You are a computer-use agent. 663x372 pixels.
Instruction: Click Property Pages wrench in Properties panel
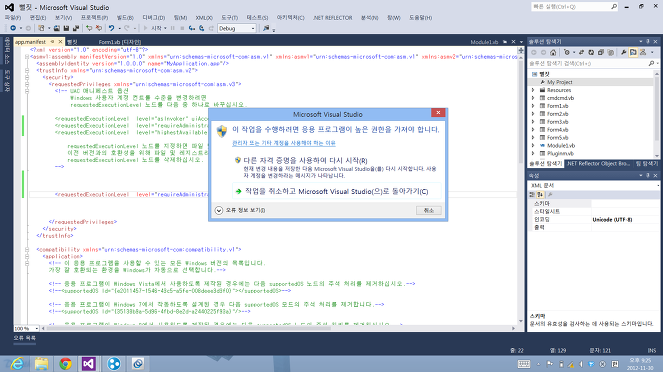pyautogui.click(x=550, y=194)
